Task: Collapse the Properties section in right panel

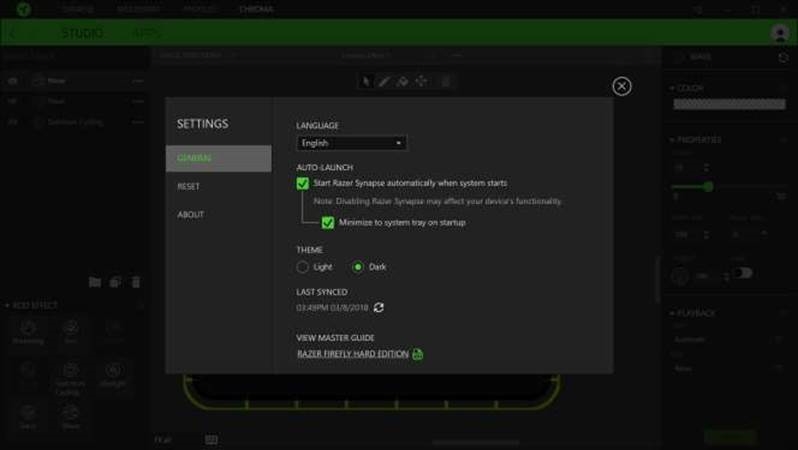Action: (x=672, y=139)
